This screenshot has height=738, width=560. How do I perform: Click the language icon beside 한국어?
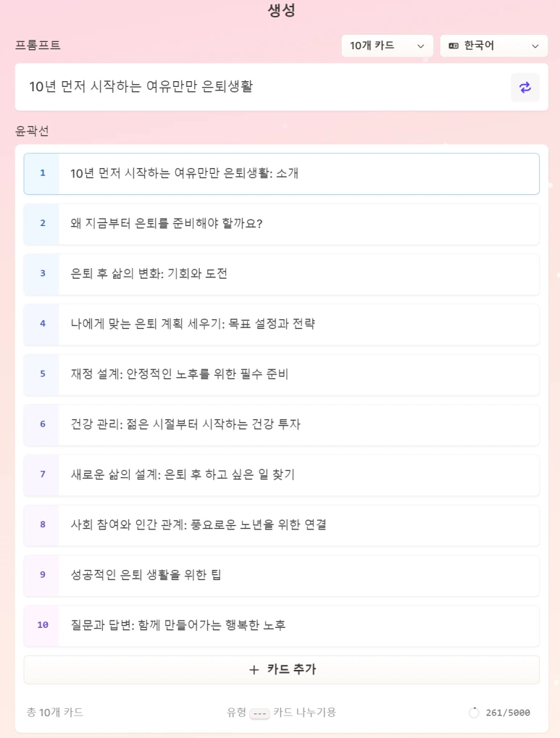click(x=454, y=46)
